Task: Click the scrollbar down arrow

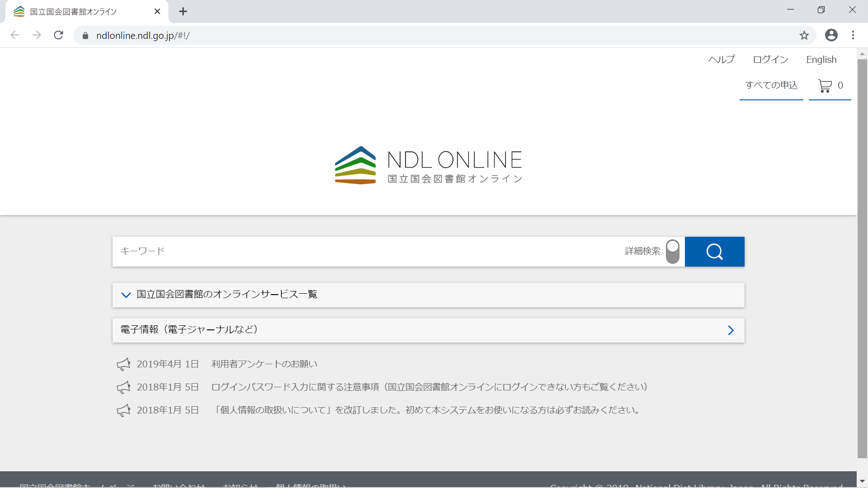Action: (862, 481)
